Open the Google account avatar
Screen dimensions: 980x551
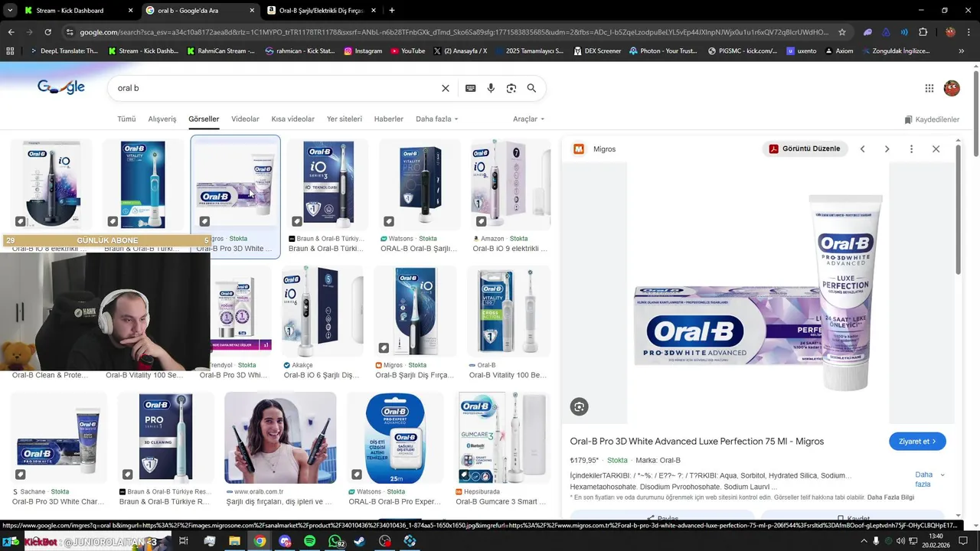coord(952,88)
